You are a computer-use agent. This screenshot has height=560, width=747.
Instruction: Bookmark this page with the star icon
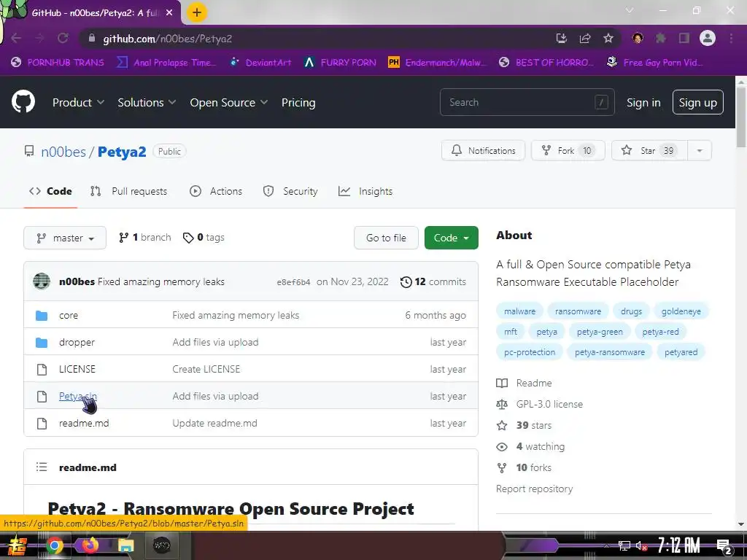(608, 38)
